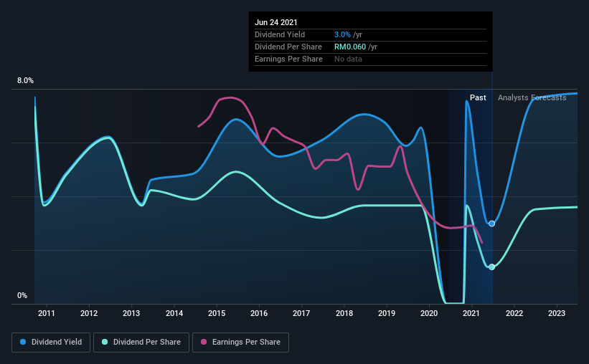Click the Analysts Forecasts region label
This screenshot has height=364, width=589.
click(532, 97)
